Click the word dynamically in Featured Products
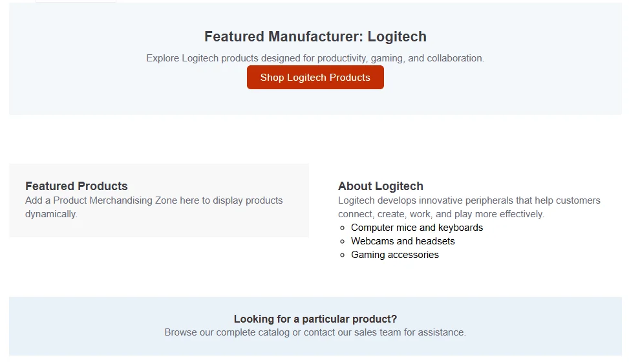The width and height of the screenshot is (629, 364). coord(51,214)
